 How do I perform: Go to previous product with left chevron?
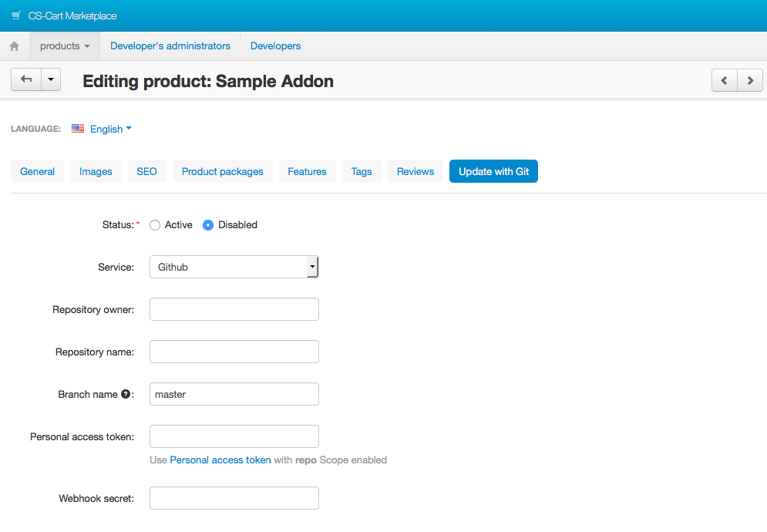pyautogui.click(x=725, y=80)
